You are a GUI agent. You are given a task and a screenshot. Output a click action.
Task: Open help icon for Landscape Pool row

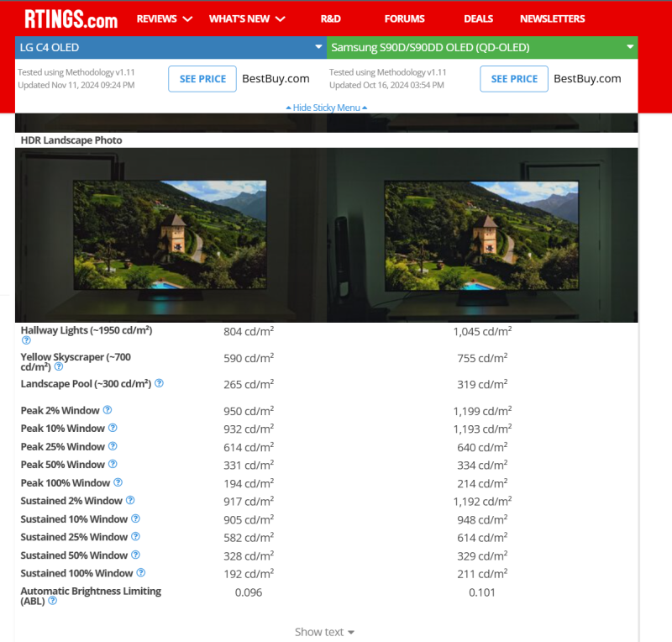159,383
